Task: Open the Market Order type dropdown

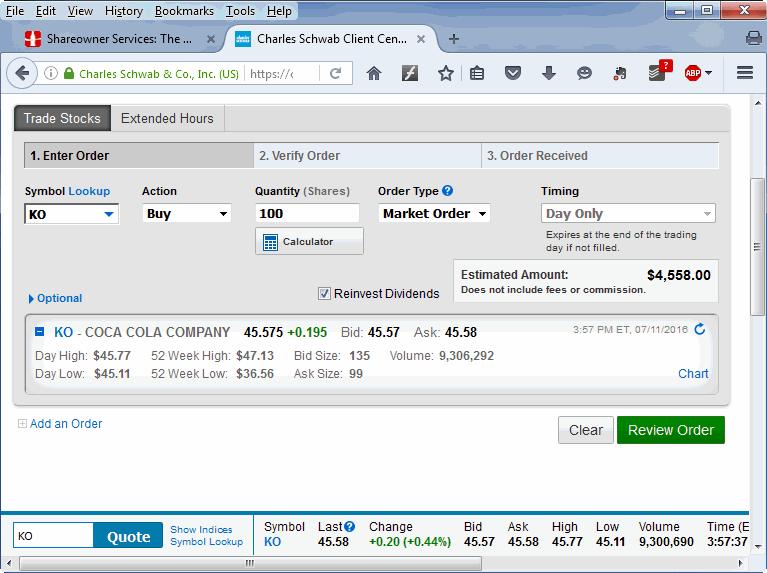Action: coord(434,214)
